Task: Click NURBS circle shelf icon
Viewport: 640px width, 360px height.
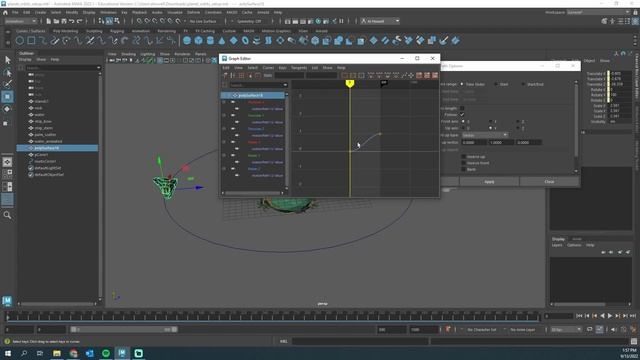Action: point(20,40)
